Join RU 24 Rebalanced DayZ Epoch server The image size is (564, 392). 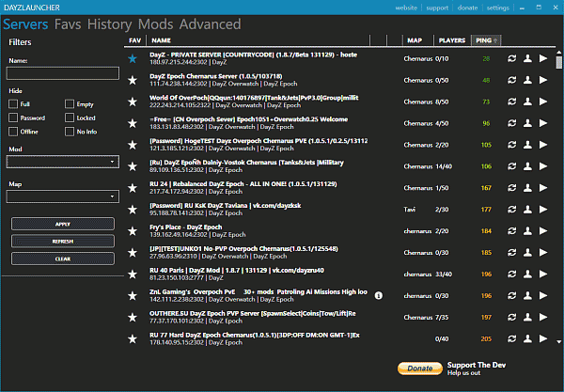(x=543, y=188)
